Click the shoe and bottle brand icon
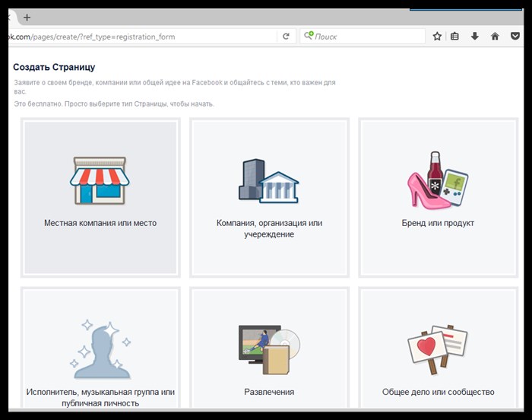532x420 pixels. click(x=438, y=180)
